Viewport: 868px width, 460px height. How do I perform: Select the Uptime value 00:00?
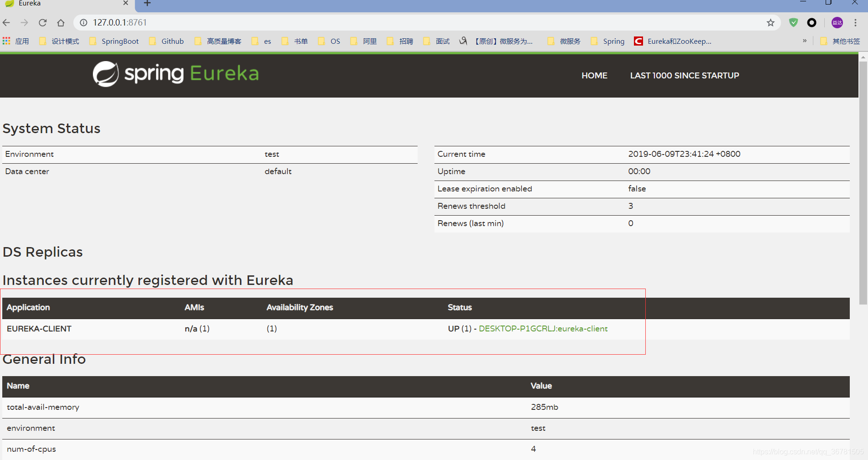point(639,171)
